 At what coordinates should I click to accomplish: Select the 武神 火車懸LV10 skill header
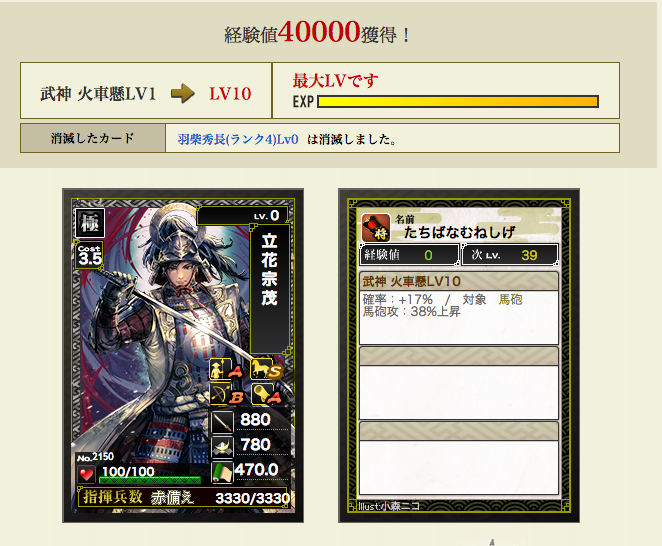(459, 281)
